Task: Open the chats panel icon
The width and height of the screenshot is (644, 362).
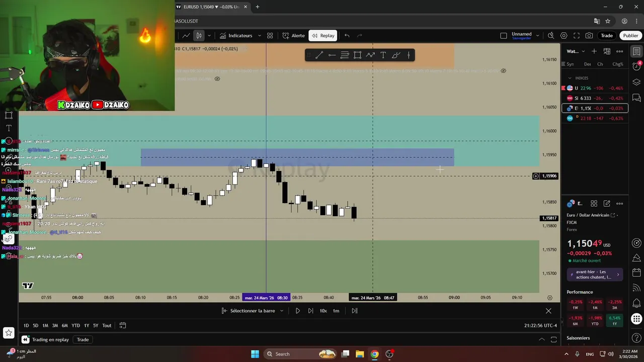Action: tap(636, 98)
